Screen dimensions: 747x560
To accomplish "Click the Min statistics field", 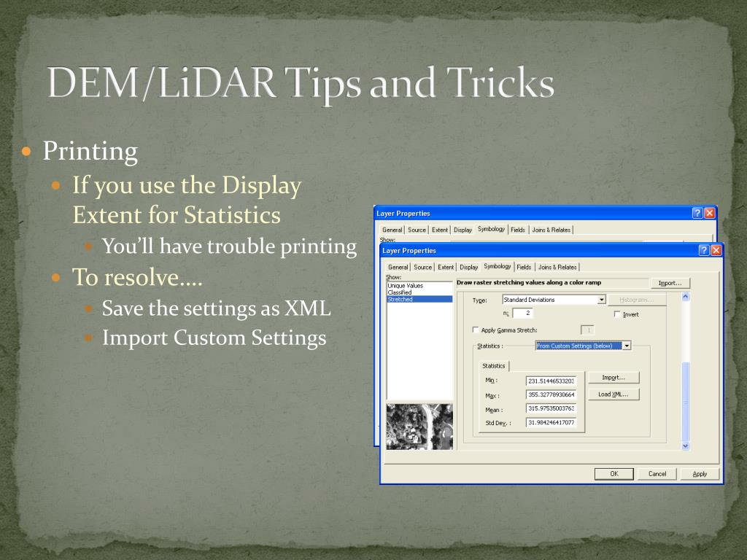I will pyautogui.click(x=551, y=381).
